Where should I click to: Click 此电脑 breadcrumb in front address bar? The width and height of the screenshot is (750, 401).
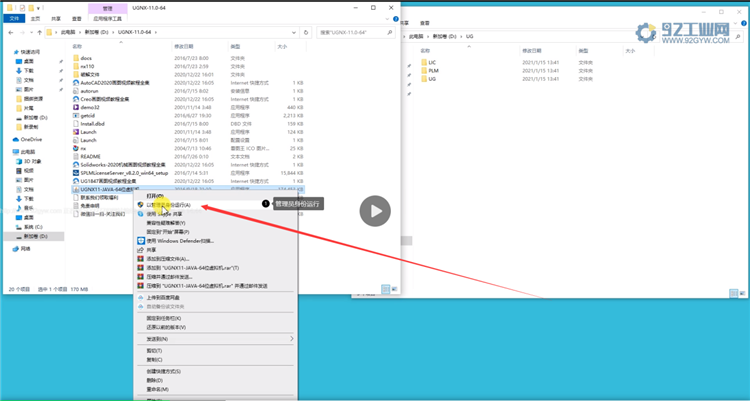[67, 33]
